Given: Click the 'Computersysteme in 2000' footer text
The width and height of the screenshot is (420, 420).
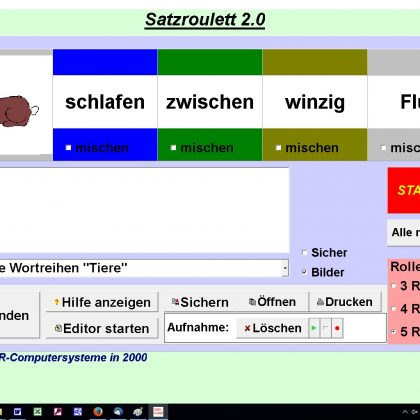Looking at the screenshot, I should [78, 357].
